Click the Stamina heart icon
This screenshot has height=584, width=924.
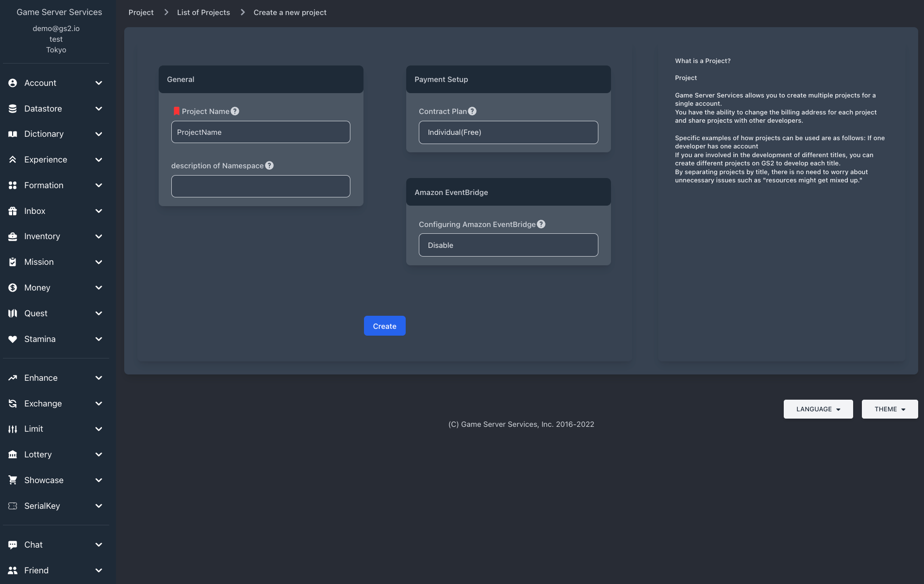13,339
